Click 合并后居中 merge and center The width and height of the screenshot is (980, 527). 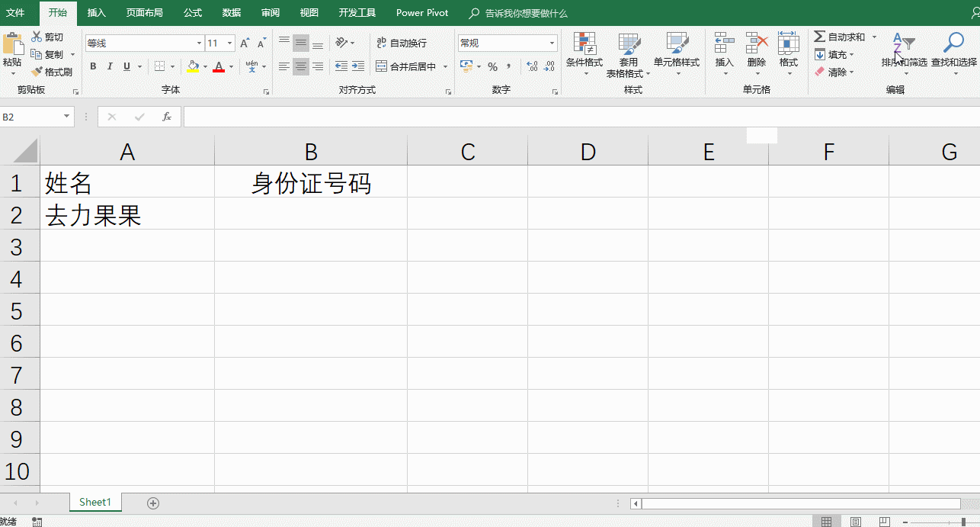pyautogui.click(x=406, y=66)
